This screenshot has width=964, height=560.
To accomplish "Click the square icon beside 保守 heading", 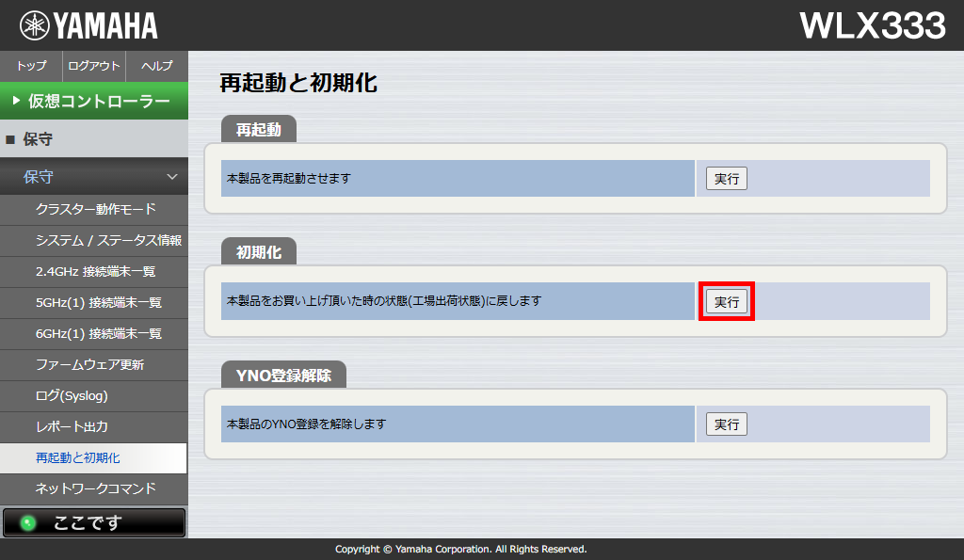I will 9,139.
